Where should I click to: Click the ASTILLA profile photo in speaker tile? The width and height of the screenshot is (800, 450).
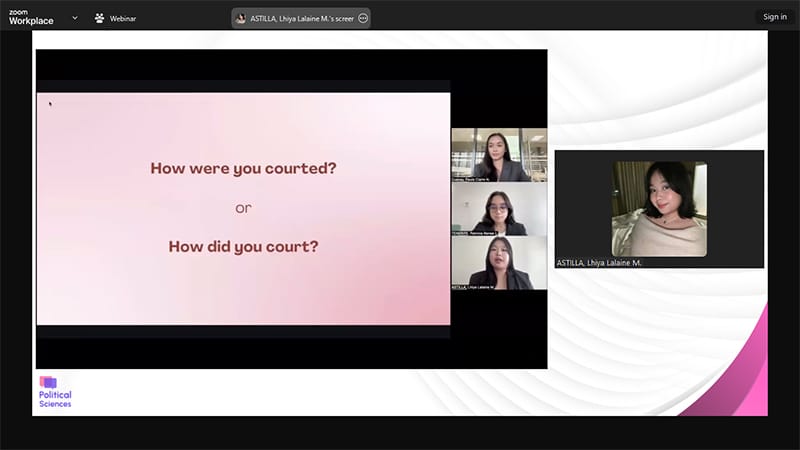click(659, 209)
